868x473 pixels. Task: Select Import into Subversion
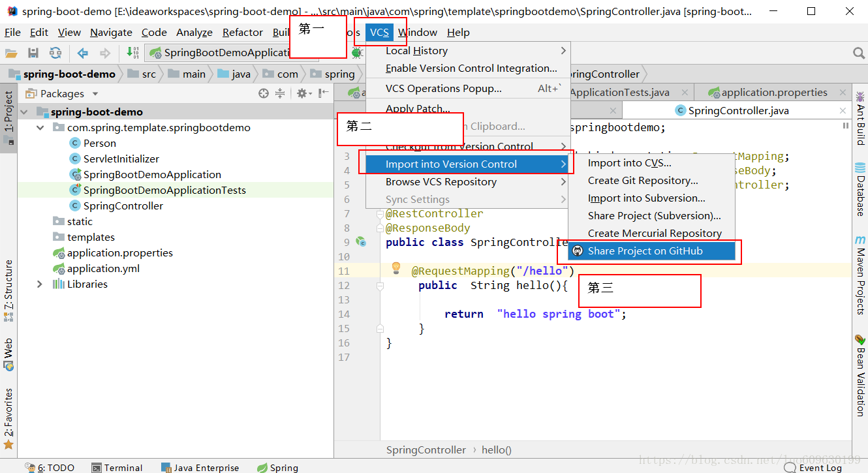[x=652, y=198]
